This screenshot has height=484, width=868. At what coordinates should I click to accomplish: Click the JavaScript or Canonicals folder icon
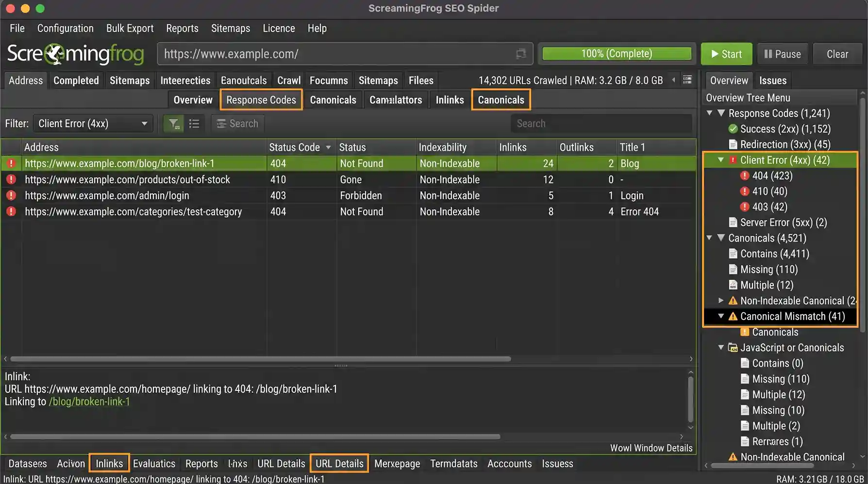(733, 348)
